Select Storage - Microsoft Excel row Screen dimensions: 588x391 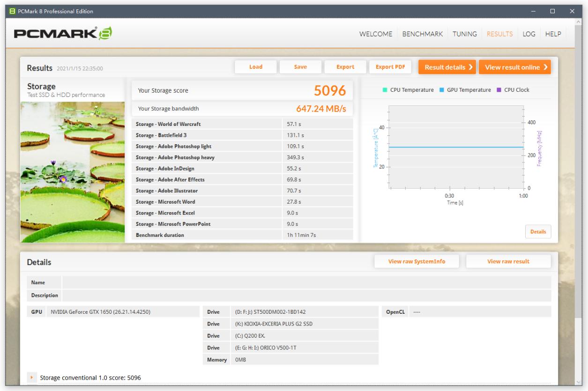(x=243, y=213)
